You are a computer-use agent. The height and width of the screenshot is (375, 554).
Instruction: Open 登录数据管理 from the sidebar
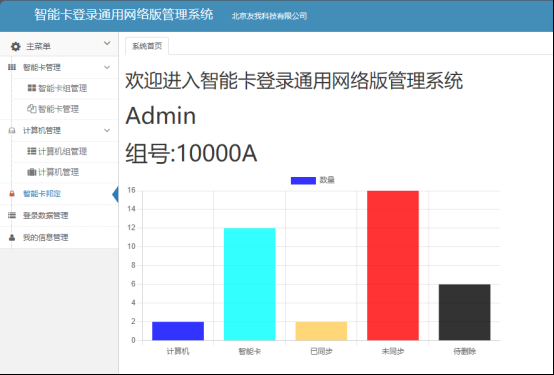pyautogui.click(x=46, y=215)
